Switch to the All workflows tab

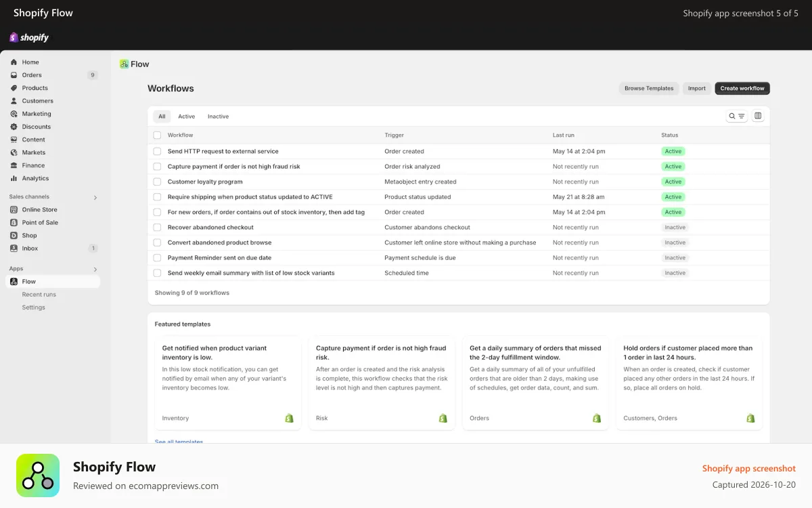click(162, 117)
